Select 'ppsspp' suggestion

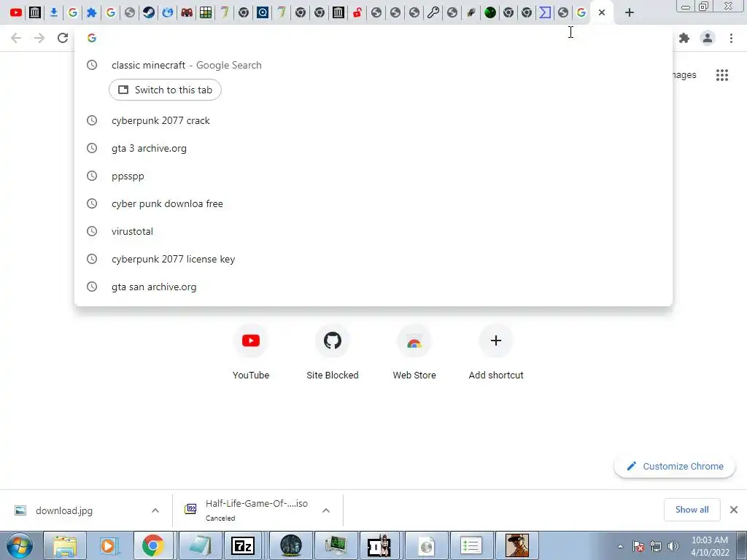coord(373,176)
